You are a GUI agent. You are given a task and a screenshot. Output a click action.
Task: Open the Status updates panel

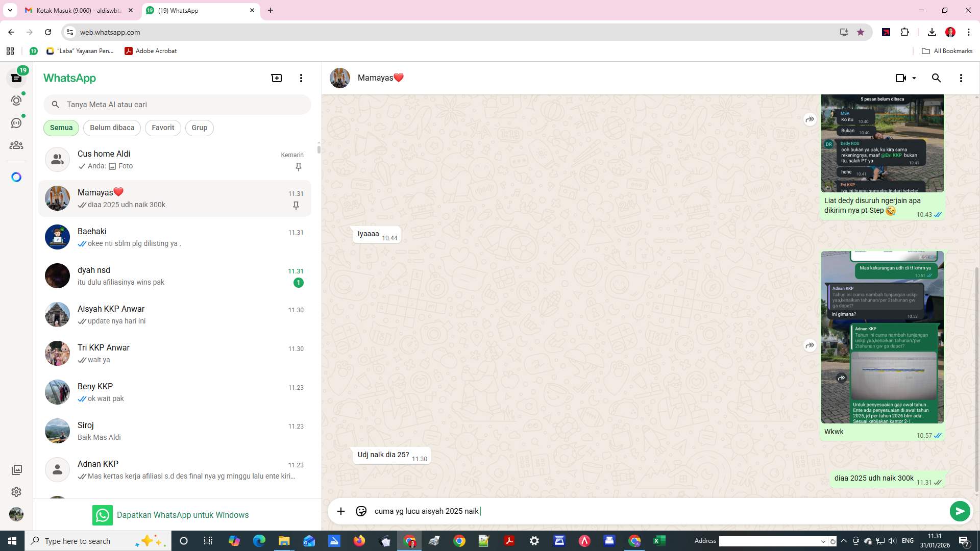tap(16, 101)
